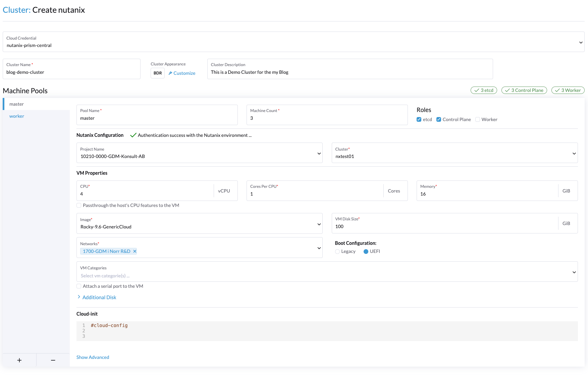The height and width of the screenshot is (376, 588).
Task: Edit the Machine Count field
Action: point(327,115)
